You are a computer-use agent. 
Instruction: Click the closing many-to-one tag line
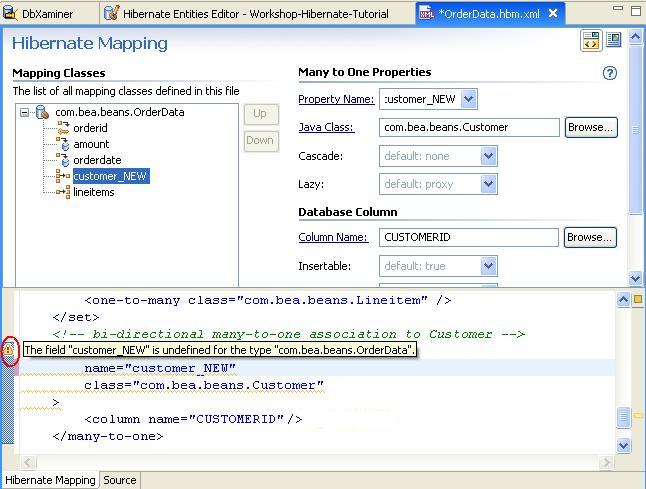[x=108, y=436]
